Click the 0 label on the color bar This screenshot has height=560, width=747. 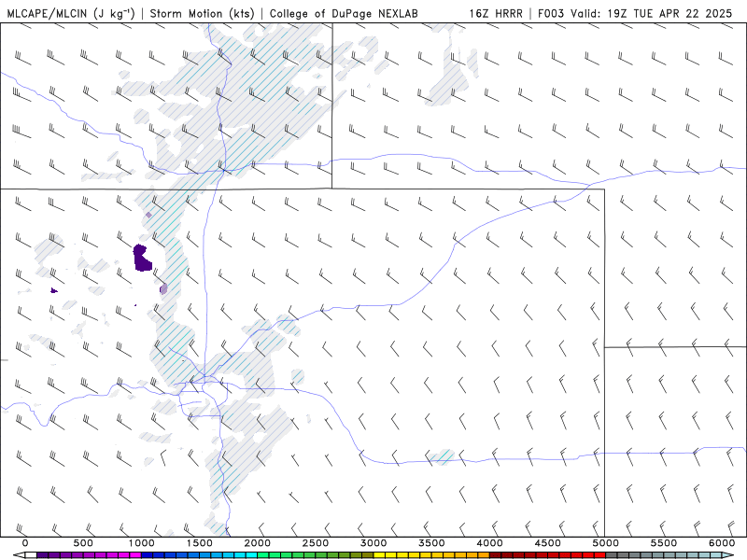(x=25, y=543)
